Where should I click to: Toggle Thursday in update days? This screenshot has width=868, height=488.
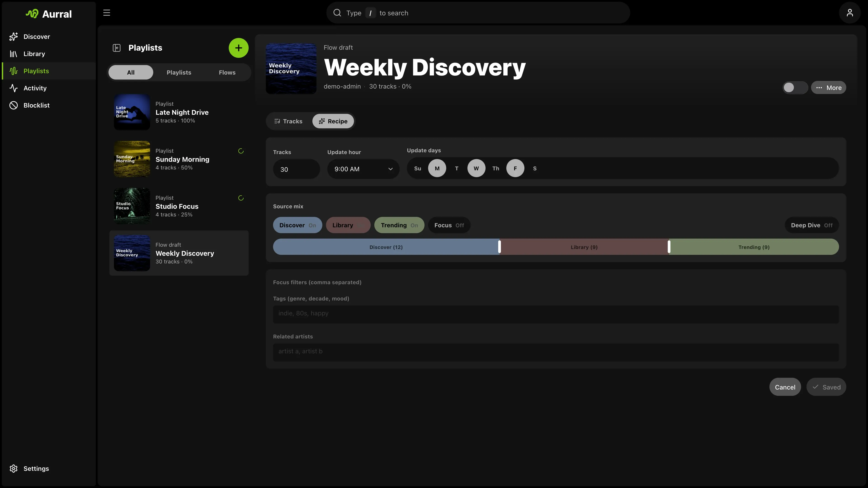click(x=496, y=168)
